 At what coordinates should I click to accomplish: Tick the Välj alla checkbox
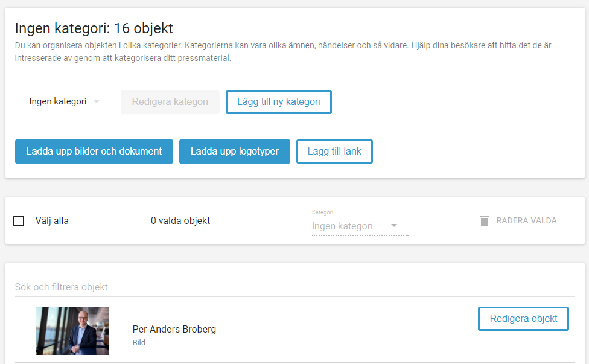pos(19,221)
